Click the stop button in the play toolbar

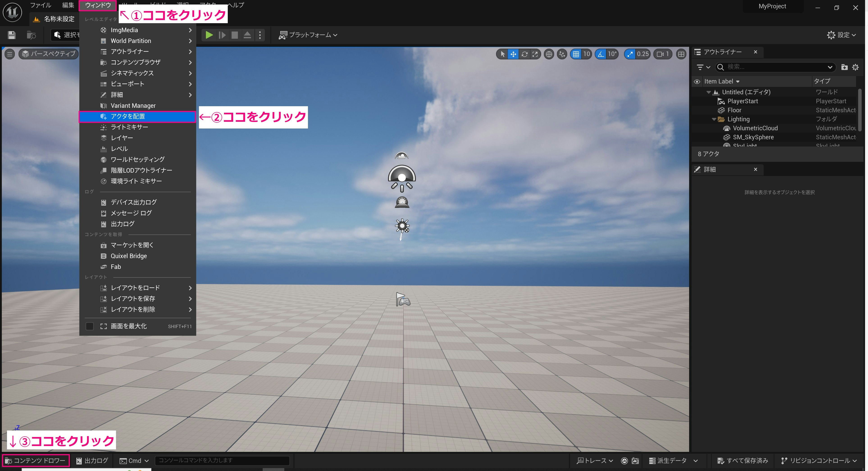(235, 35)
